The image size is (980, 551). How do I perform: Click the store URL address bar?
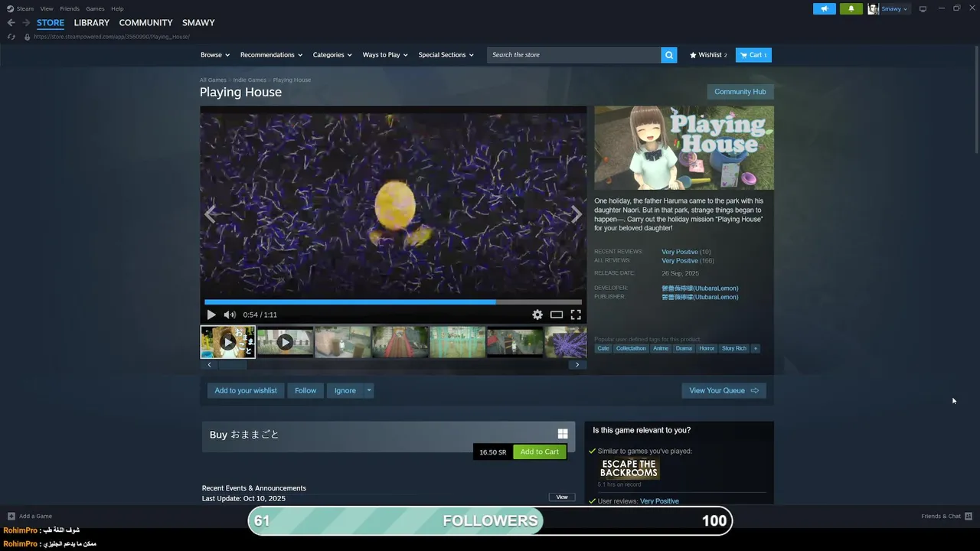pos(112,37)
